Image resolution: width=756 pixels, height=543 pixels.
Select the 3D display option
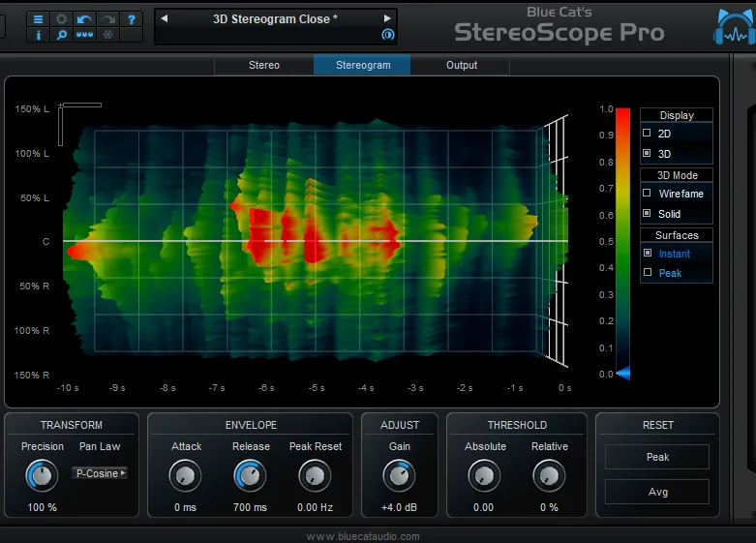tap(647, 153)
